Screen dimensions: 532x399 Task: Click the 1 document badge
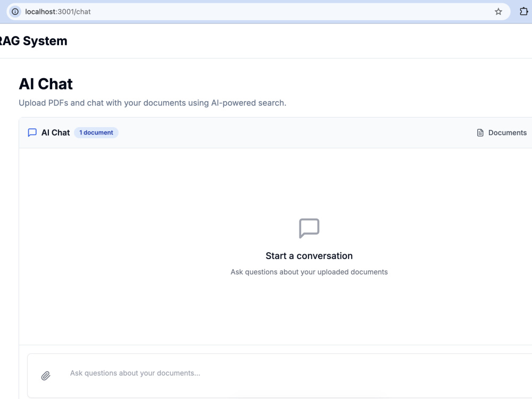[x=96, y=132]
